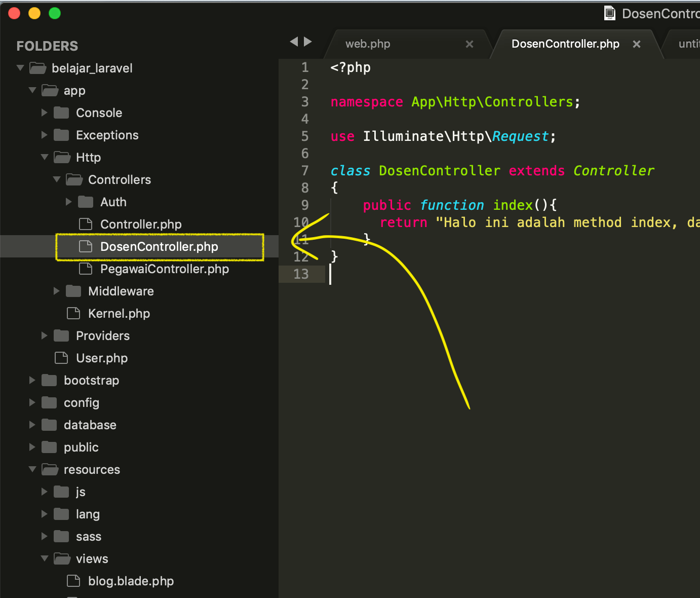Screen dimensions: 700x598
Task: Click line number 10 in the gutter
Action: [301, 222]
